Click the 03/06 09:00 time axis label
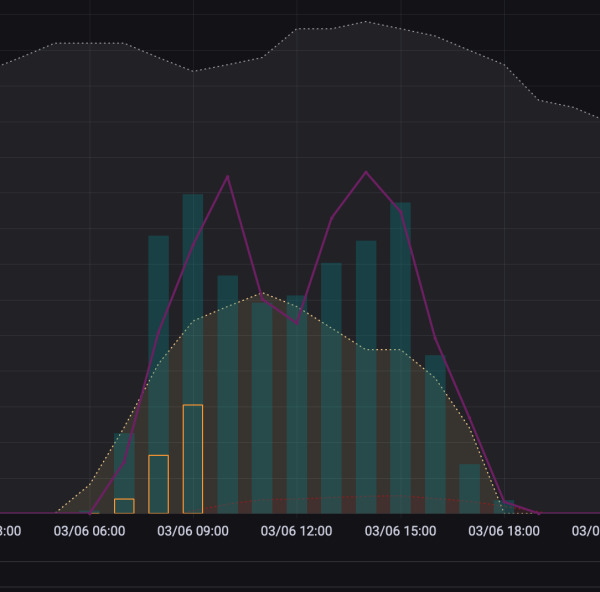 click(x=193, y=531)
